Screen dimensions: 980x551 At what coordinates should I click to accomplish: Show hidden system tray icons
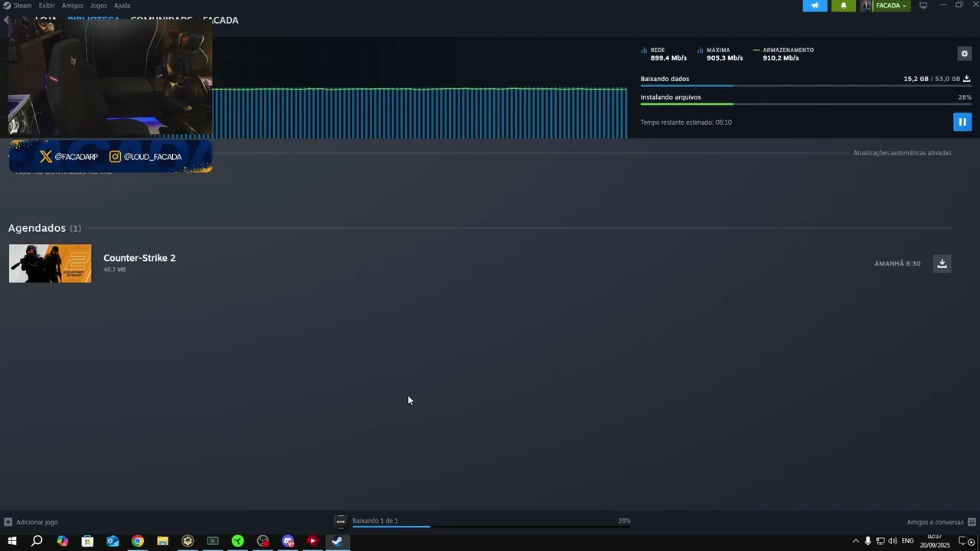856,541
